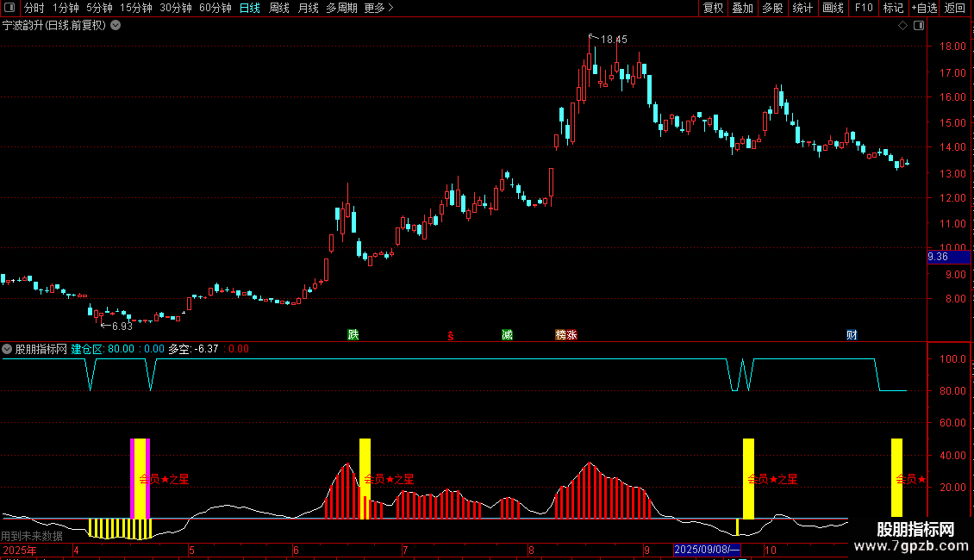This screenshot has width=974, height=560.
Task: Open F10 company information
Action: pos(864,8)
